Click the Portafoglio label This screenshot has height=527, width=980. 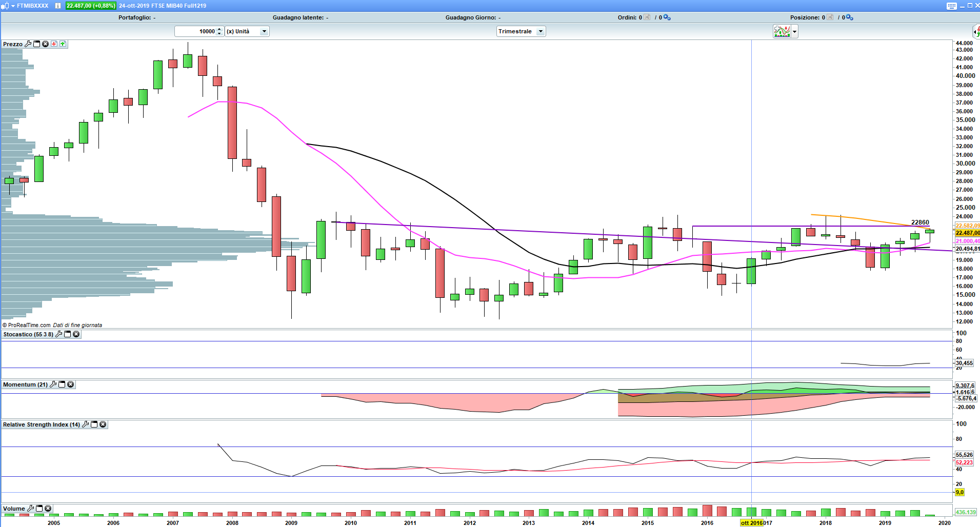tap(135, 17)
